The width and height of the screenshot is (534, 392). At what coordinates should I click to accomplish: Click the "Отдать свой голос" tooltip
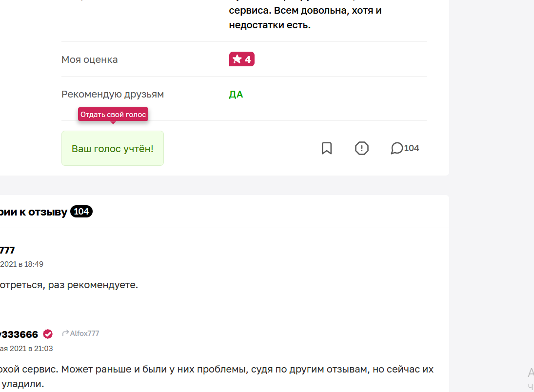(x=113, y=115)
